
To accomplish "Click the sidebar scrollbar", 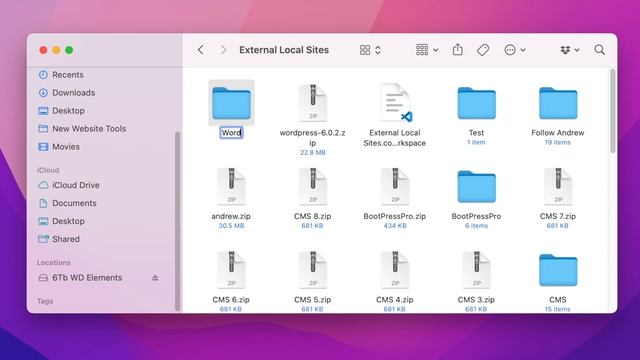I will [x=177, y=221].
